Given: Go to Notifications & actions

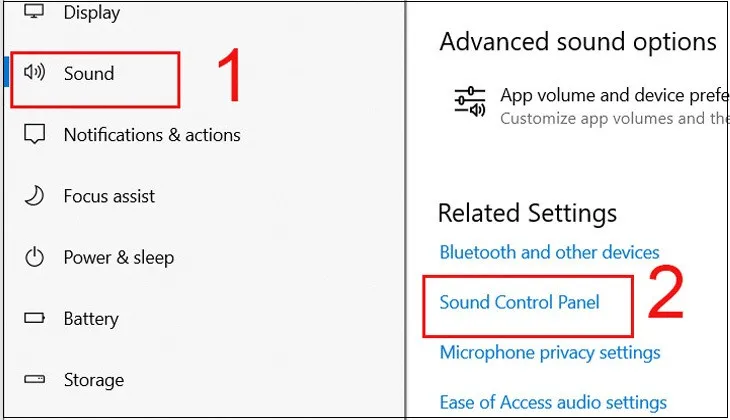Looking at the screenshot, I should (x=152, y=134).
